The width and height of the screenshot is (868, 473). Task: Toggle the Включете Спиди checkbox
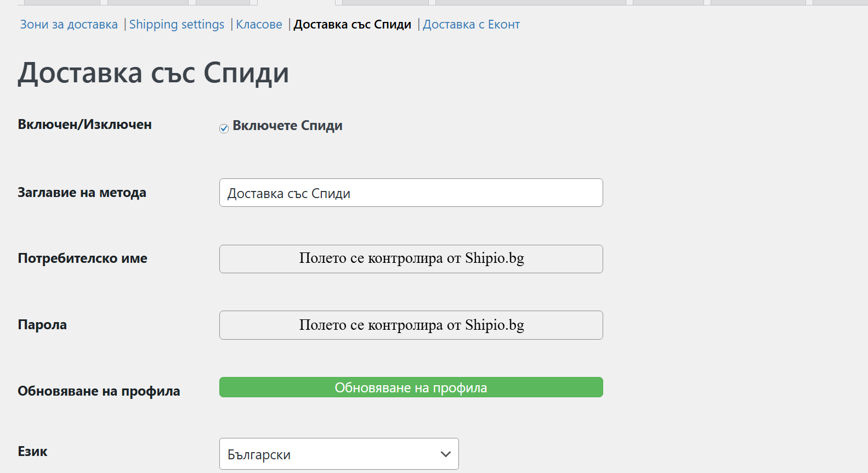tap(224, 128)
